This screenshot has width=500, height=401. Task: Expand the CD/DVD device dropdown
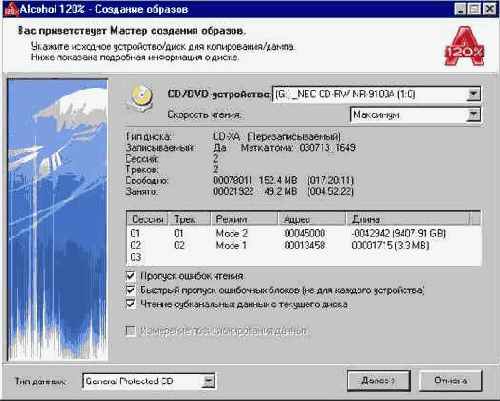coord(473,94)
